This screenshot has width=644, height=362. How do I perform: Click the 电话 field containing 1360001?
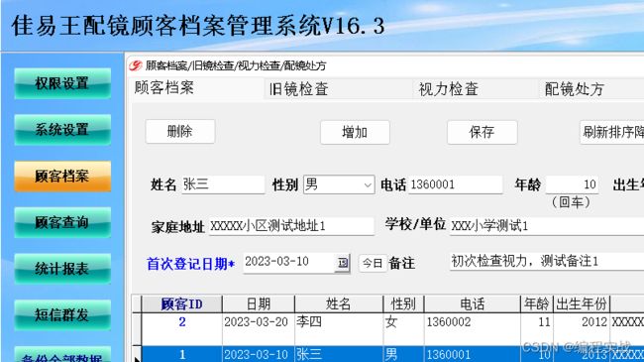pos(456,184)
